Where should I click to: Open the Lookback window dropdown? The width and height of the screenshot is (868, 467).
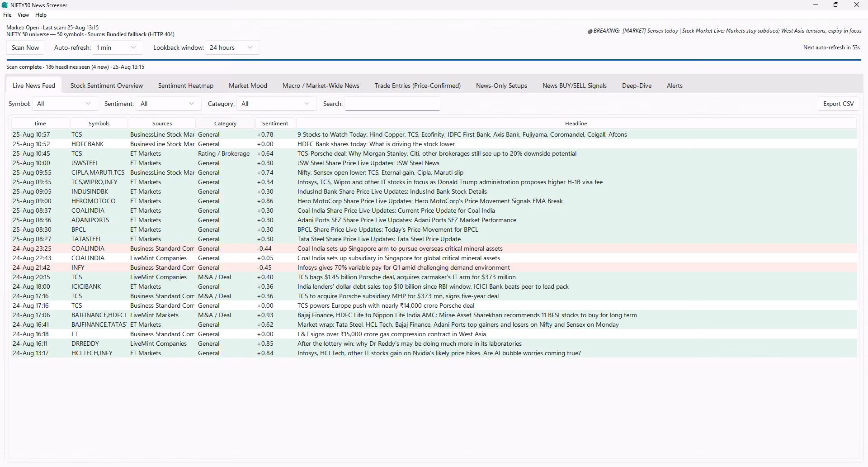pos(232,48)
